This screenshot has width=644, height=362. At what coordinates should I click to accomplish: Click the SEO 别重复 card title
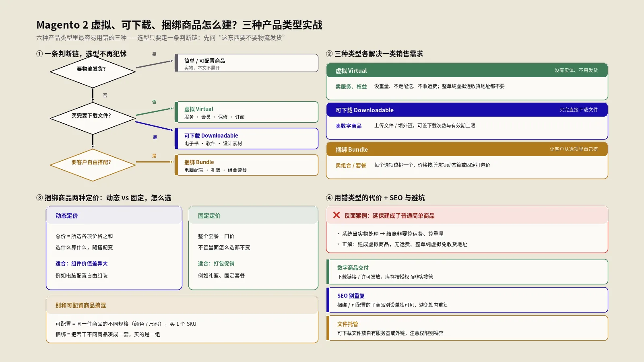(351, 296)
